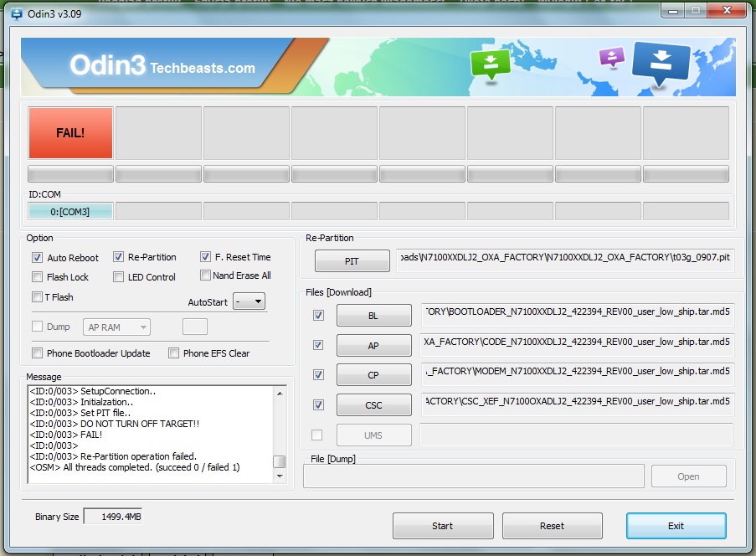Viewport: 756px width, 556px height.
Task: Click the Exit button
Action: click(x=676, y=526)
